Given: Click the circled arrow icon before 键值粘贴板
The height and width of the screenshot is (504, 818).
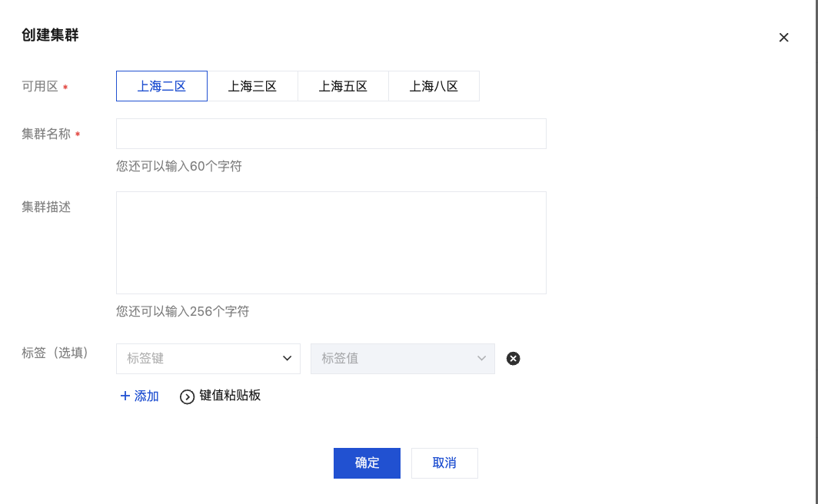Looking at the screenshot, I should click(x=187, y=396).
